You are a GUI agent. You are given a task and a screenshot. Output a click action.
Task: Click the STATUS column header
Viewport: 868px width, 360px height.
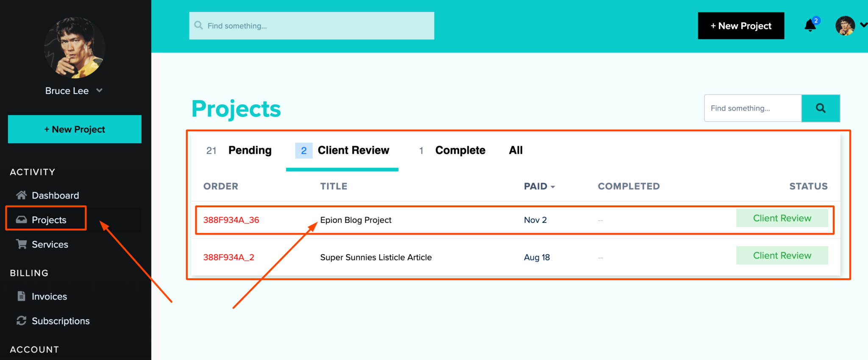point(808,186)
